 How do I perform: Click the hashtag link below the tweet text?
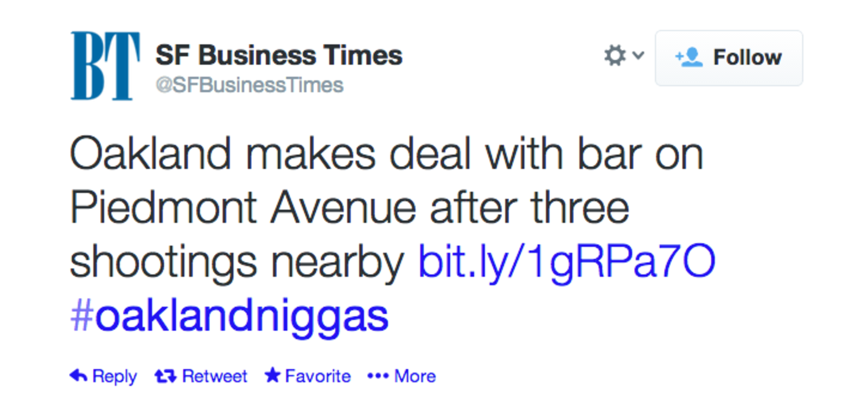click(x=229, y=317)
